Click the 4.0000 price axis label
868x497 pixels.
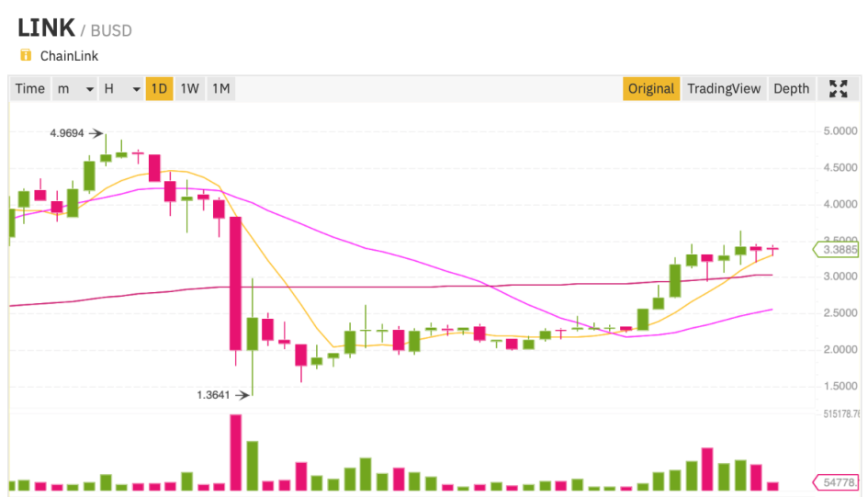click(x=840, y=204)
